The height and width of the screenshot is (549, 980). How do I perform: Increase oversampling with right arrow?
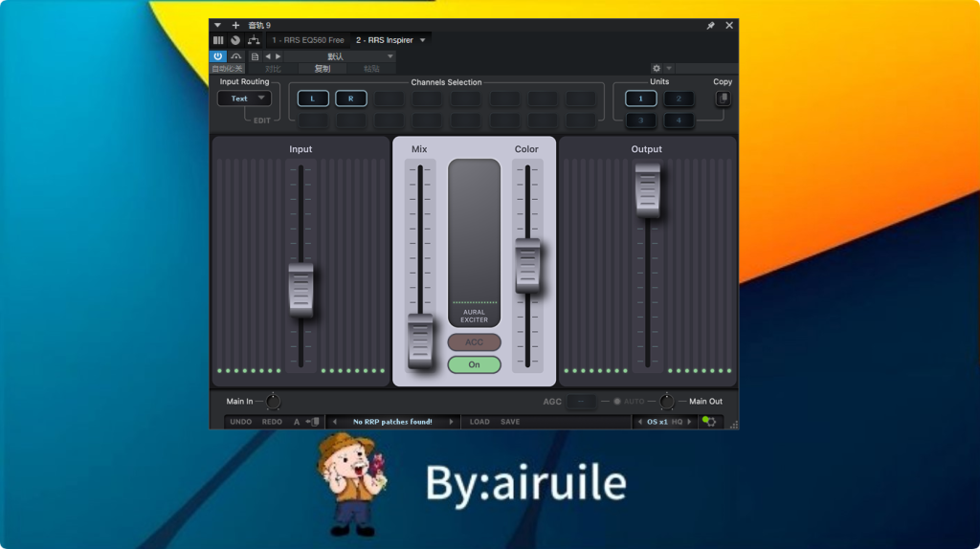point(689,422)
